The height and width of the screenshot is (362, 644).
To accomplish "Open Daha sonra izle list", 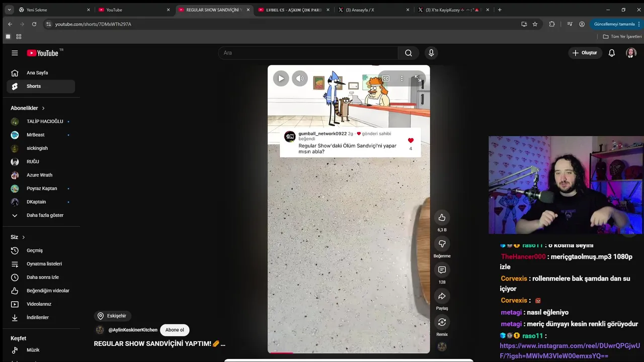I will pos(41,278).
